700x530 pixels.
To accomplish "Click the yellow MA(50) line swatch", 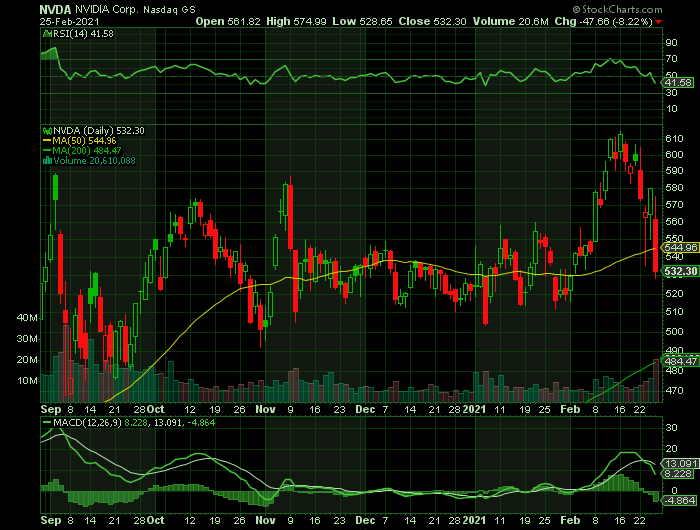I will (47, 141).
